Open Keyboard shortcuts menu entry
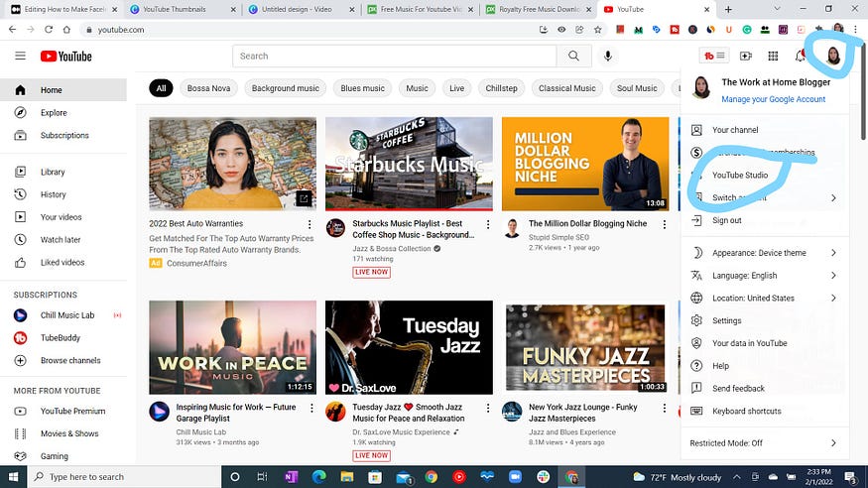868x488 pixels. pyautogui.click(x=765, y=411)
